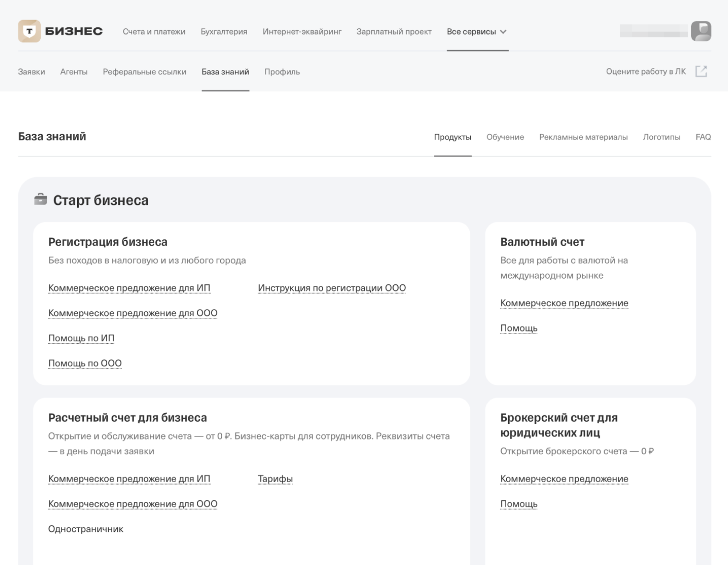Switch to the Агенты tab
Image resolution: width=728 pixels, height=565 pixels.
74,72
